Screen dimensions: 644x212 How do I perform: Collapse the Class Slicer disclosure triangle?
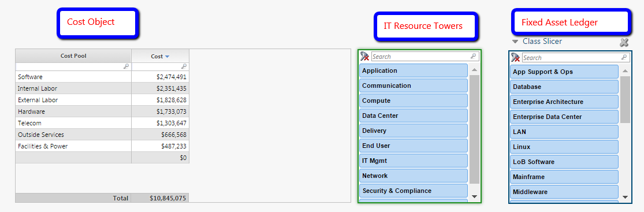tap(515, 42)
